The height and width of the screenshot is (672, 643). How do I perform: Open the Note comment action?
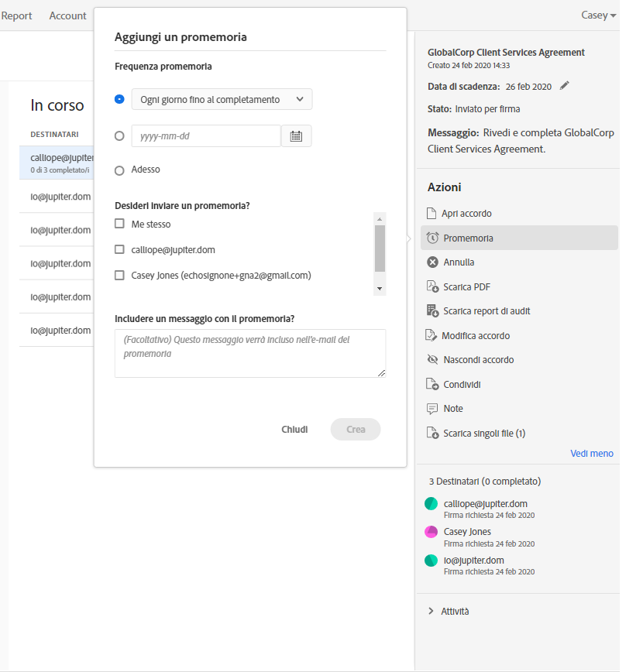(x=452, y=409)
